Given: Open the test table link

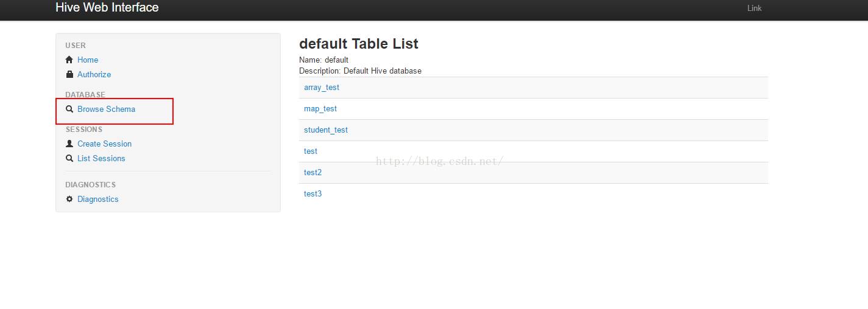Looking at the screenshot, I should click(311, 151).
